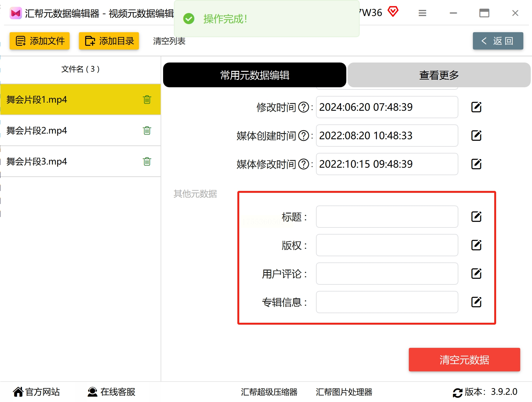Image resolution: width=532 pixels, height=402 pixels.
Task: Go back using the 返回 button
Action: pyautogui.click(x=498, y=41)
